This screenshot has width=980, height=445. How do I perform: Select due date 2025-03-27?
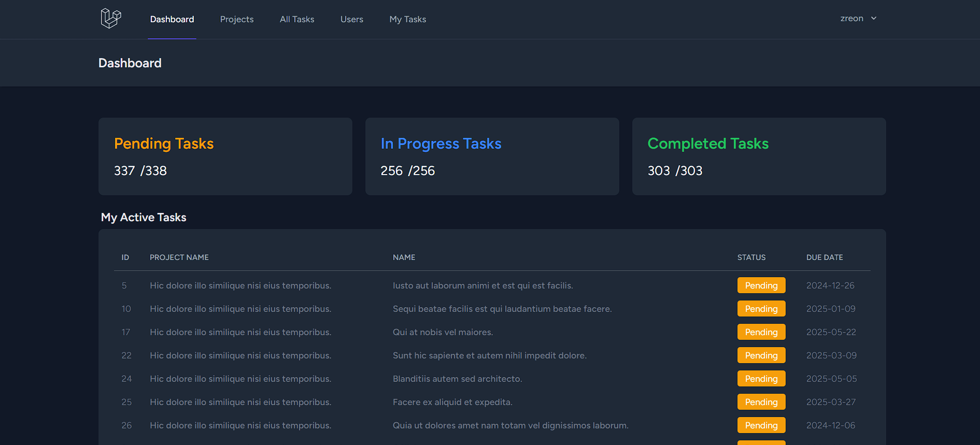click(x=831, y=402)
